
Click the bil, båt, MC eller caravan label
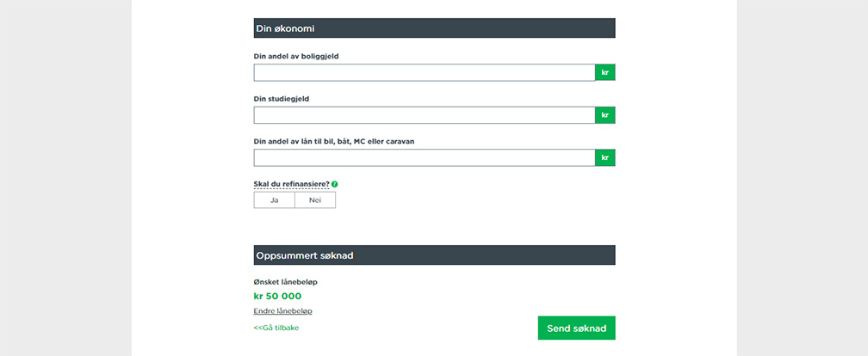click(x=334, y=142)
